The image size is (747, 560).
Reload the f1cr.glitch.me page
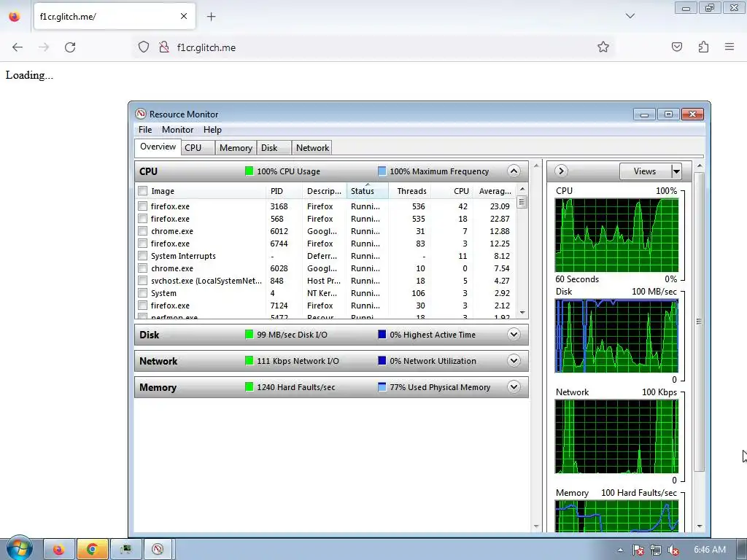point(70,47)
